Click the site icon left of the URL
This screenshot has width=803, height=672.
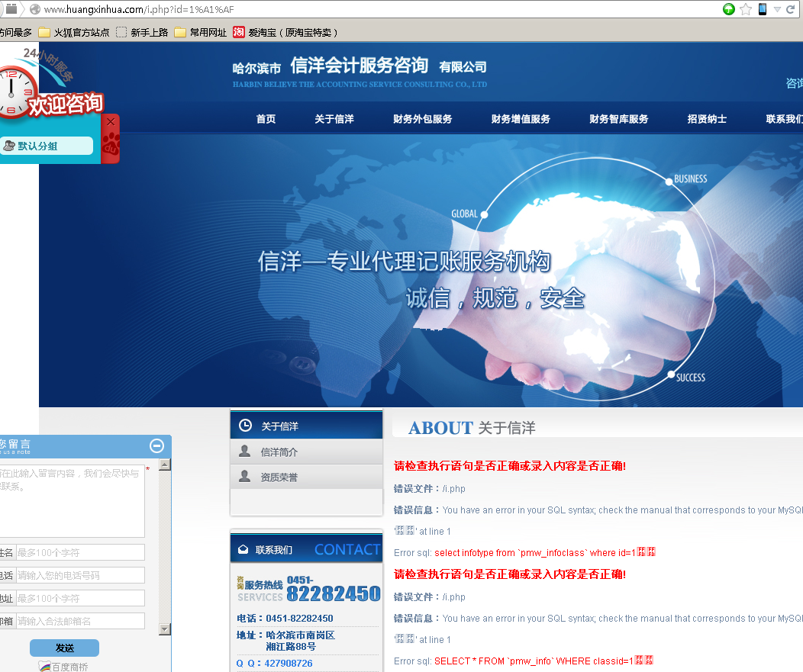click(x=35, y=9)
